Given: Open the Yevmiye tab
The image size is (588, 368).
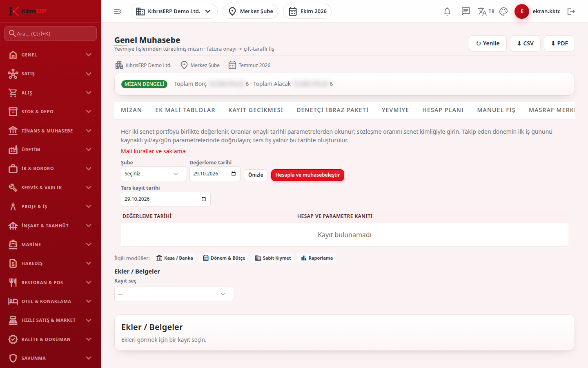Looking at the screenshot, I should [395, 110].
